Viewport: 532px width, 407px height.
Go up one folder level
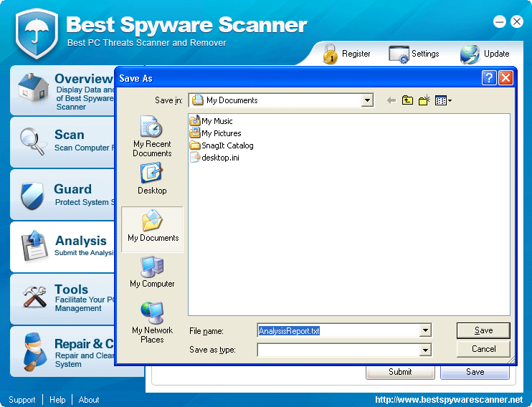407,100
